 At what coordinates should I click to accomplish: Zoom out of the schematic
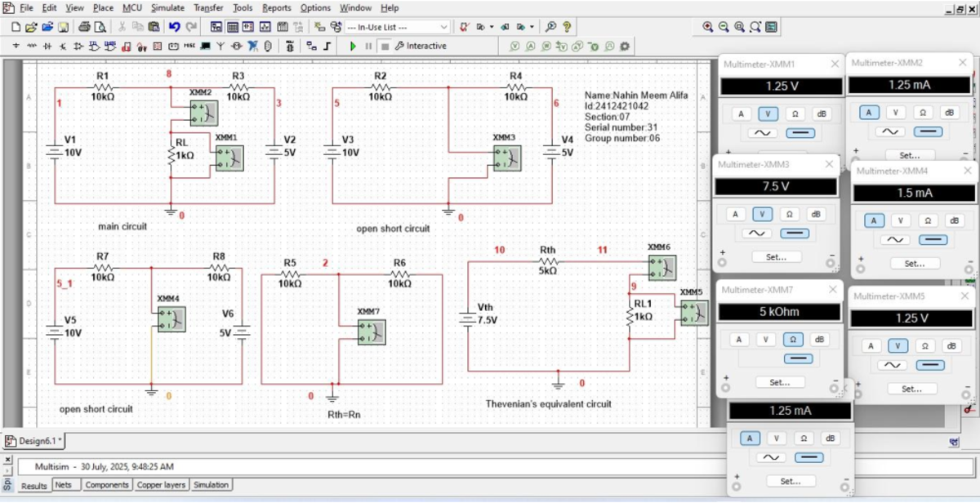724,27
